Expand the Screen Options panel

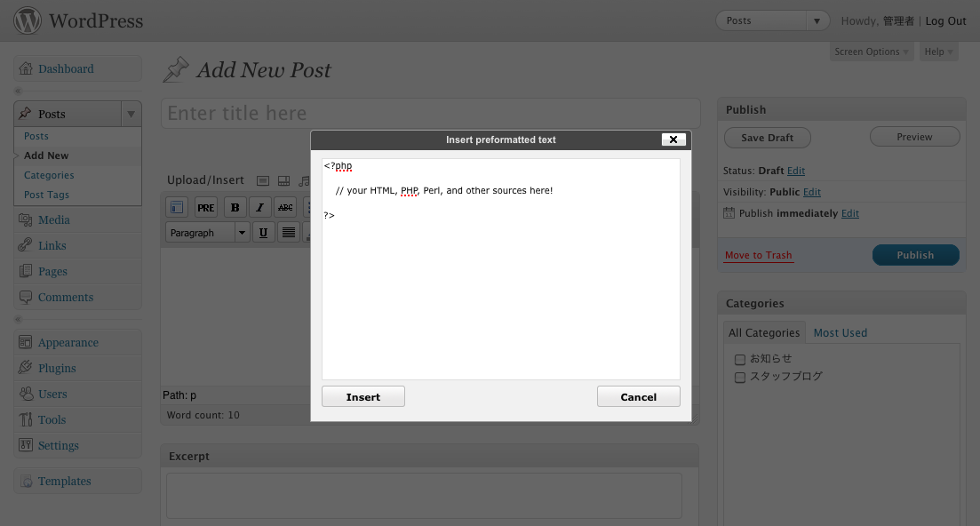872,52
